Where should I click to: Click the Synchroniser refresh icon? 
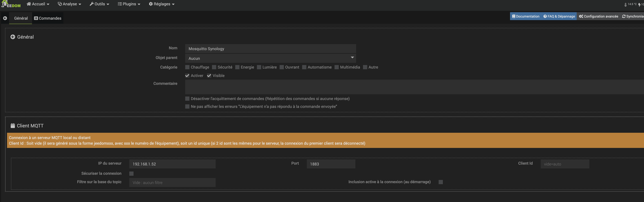[624, 16]
